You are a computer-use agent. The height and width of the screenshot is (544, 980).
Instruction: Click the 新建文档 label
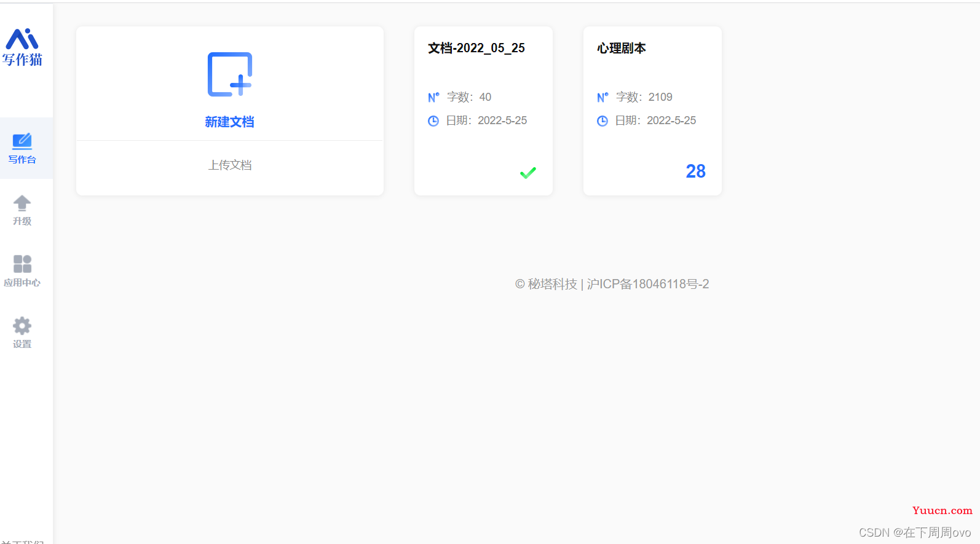pos(230,122)
